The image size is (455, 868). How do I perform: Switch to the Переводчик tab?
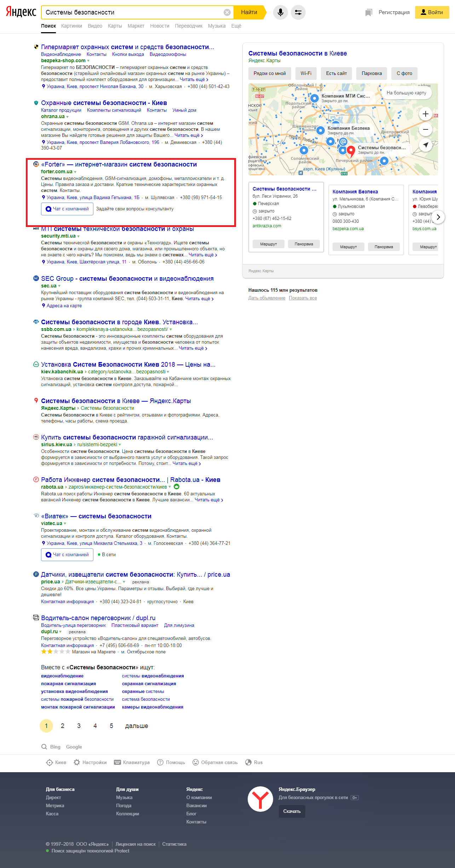click(189, 26)
